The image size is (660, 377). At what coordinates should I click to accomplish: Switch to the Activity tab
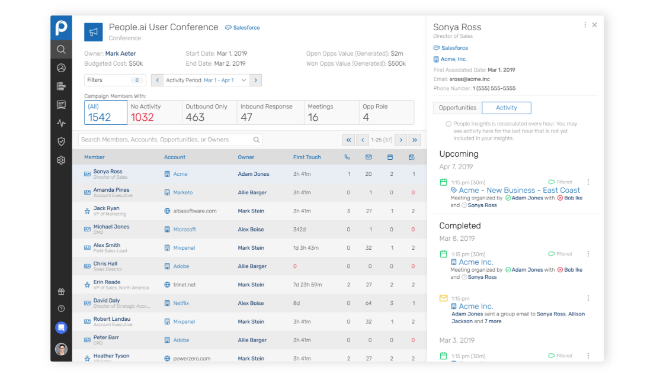point(506,108)
